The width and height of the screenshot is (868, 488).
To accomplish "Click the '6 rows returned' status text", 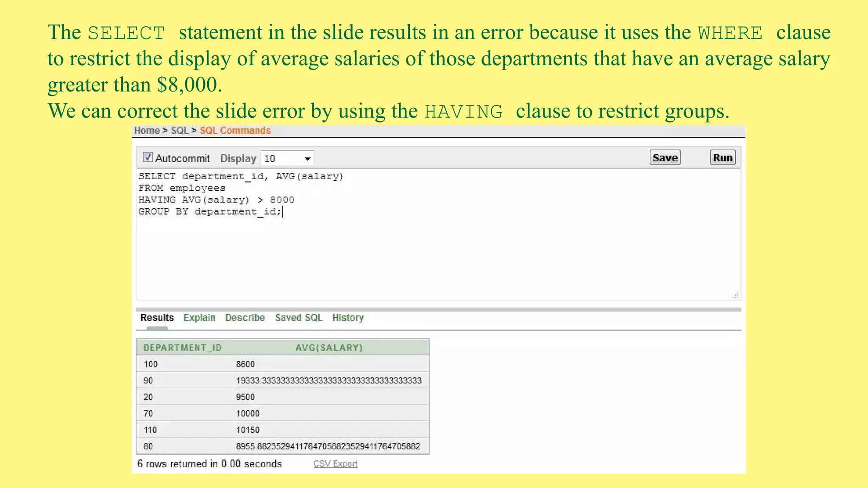I will (x=210, y=464).
